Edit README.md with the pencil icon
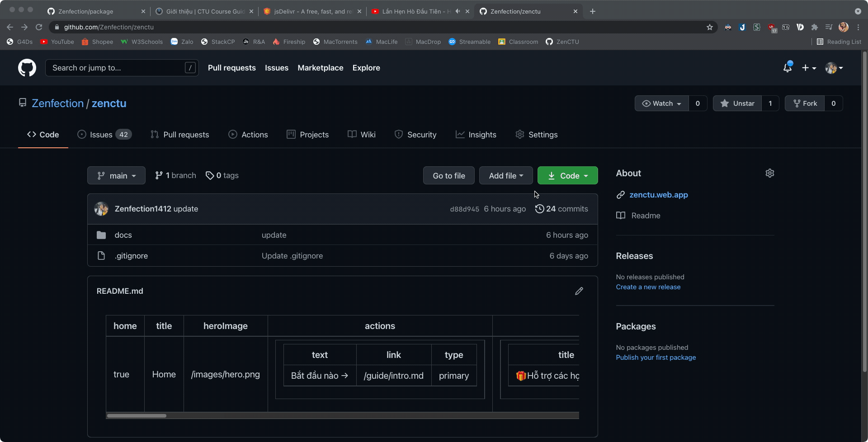Screen dimensions: 868x442 (579, 291)
